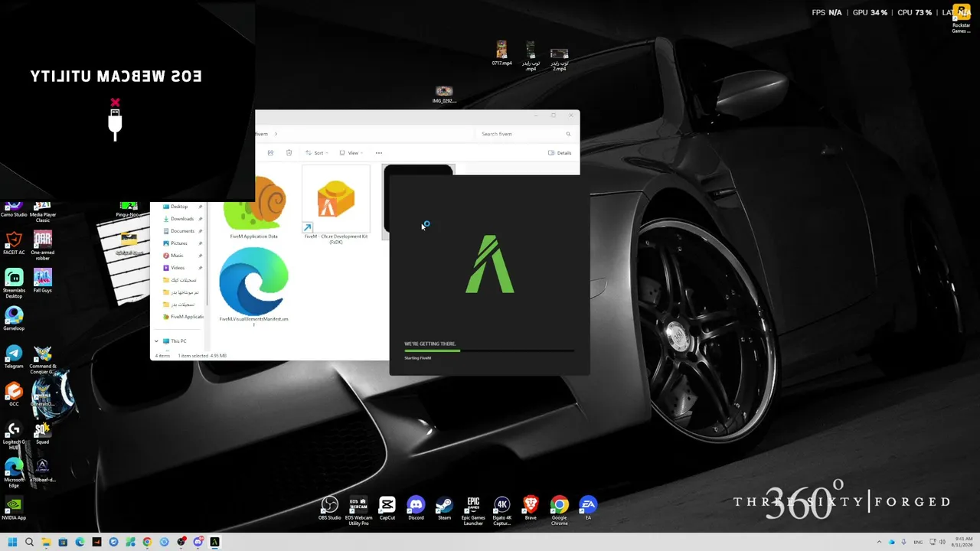Screen dimensions: 980x551
Task: Open Telegram desktop shortcut
Action: [14, 357]
